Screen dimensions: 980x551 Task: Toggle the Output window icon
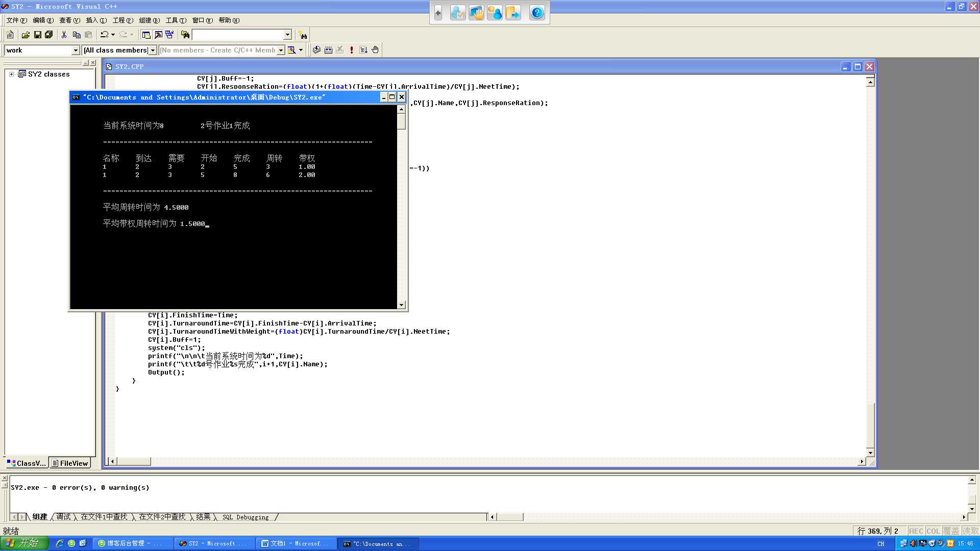pos(158,35)
